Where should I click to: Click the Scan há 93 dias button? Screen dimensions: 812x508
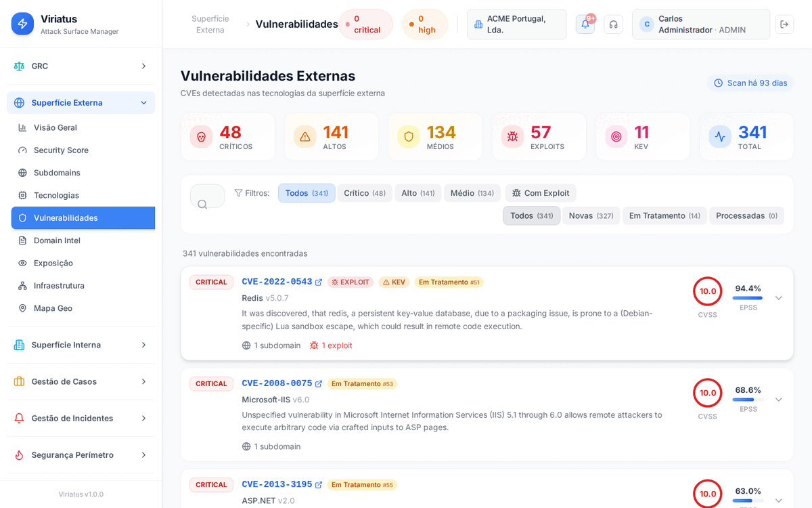750,83
